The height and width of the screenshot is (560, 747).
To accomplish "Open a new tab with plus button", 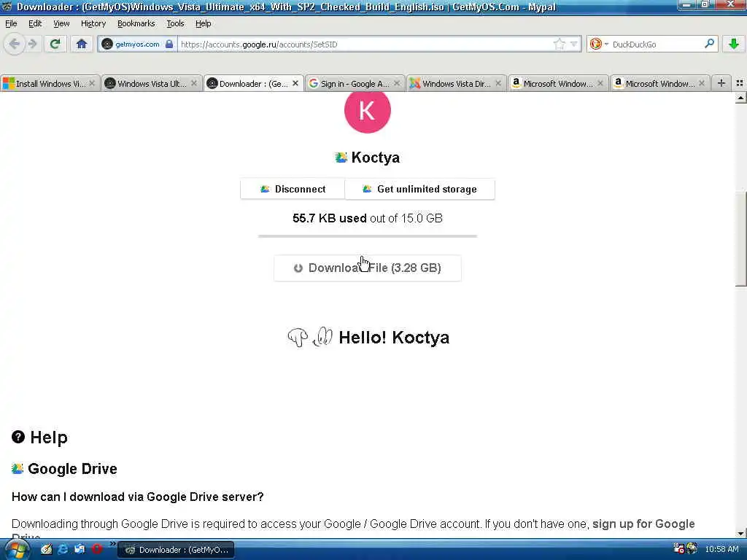I will (721, 83).
